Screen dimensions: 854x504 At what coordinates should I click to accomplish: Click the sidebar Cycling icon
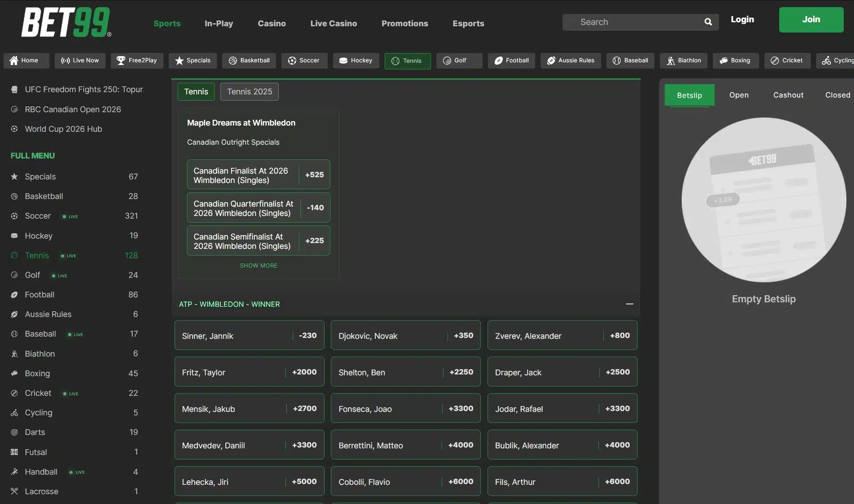point(14,413)
